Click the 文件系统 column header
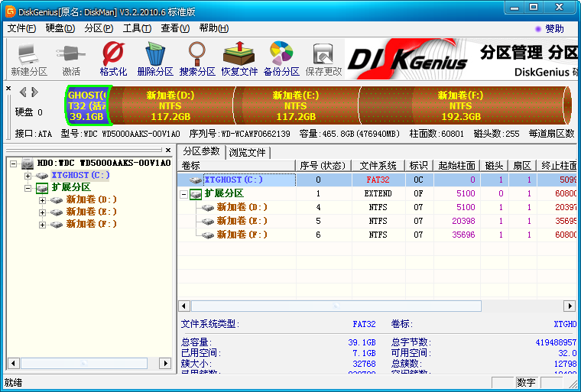Viewport: 581px width, 392px height. click(x=378, y=165)
